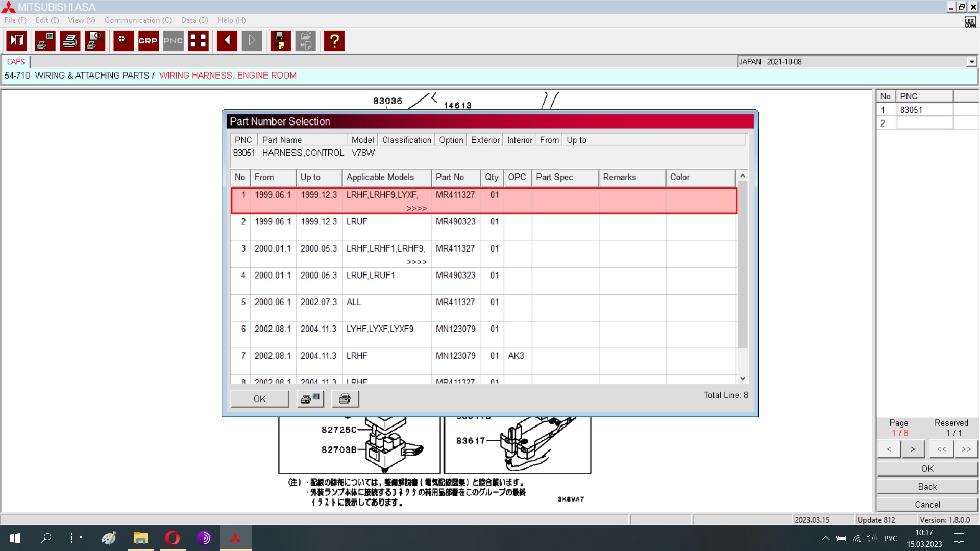Click the GRP group toolbar button
The image size is (980, 551).
click(148, 41)
